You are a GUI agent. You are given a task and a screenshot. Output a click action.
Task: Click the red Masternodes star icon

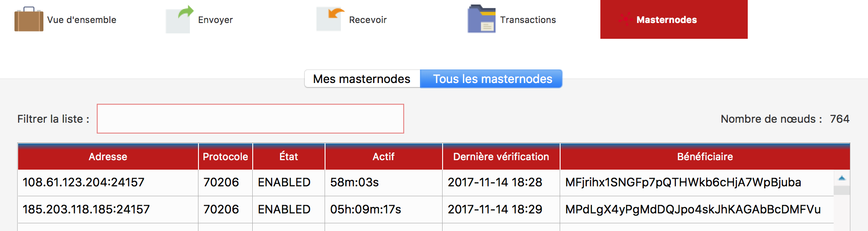(626, 19)
